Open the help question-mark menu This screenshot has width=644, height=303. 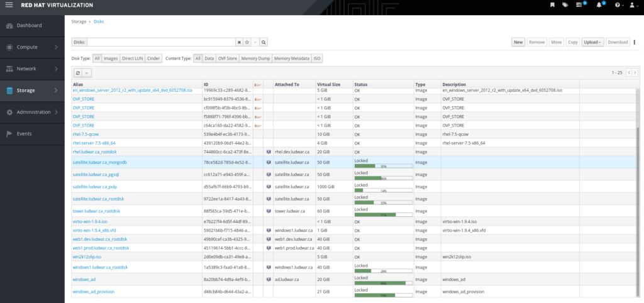[x=619, y=5]
